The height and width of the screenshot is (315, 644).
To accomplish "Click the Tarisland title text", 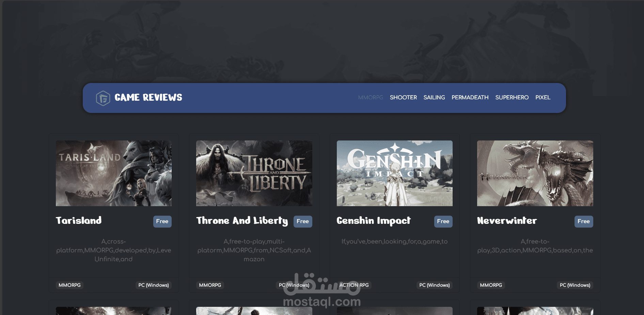I will tap(79, 220).
